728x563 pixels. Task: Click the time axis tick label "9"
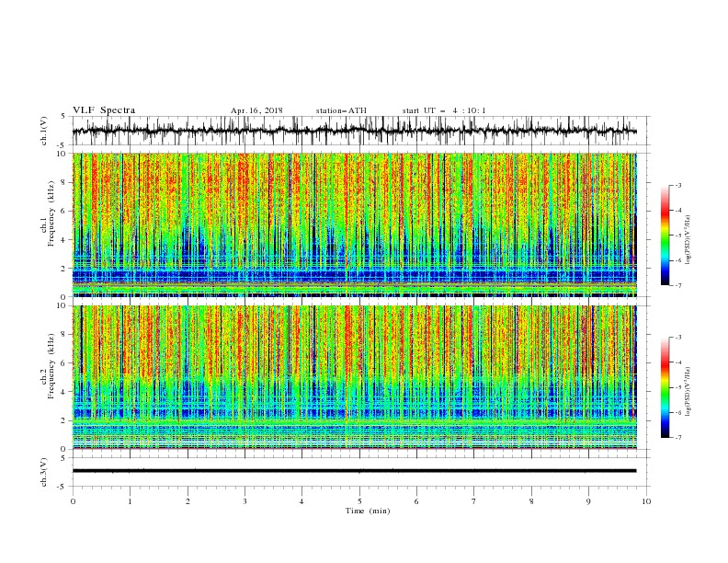(x=588, y=501)
